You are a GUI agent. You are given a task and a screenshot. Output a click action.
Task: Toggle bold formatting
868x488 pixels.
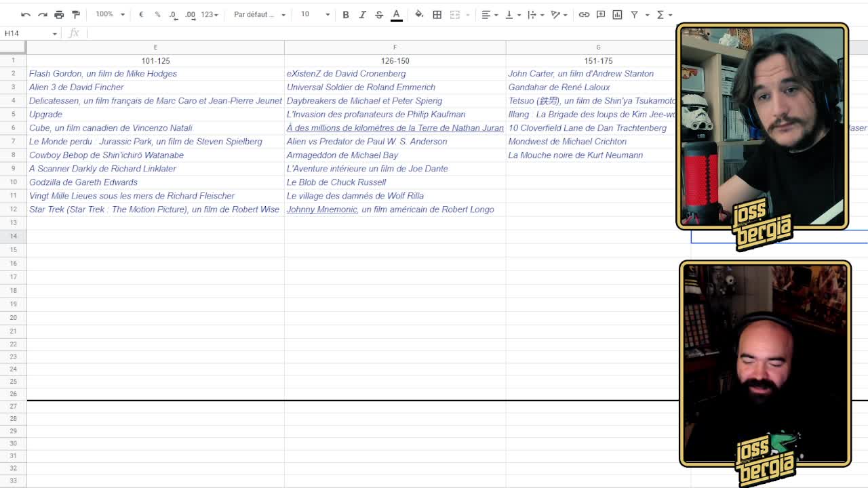pyautogui.click(x=346, y=14)
